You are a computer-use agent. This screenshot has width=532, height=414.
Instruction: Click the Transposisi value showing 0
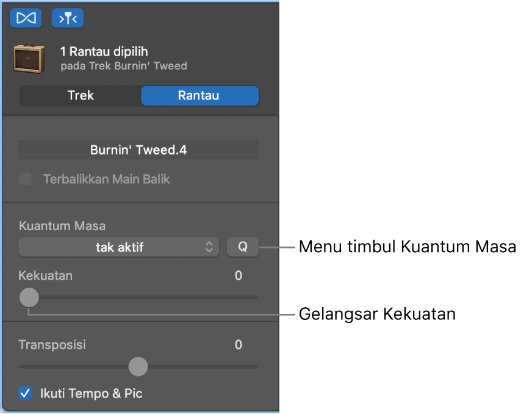pyautogui.click(x=238, y=344)
